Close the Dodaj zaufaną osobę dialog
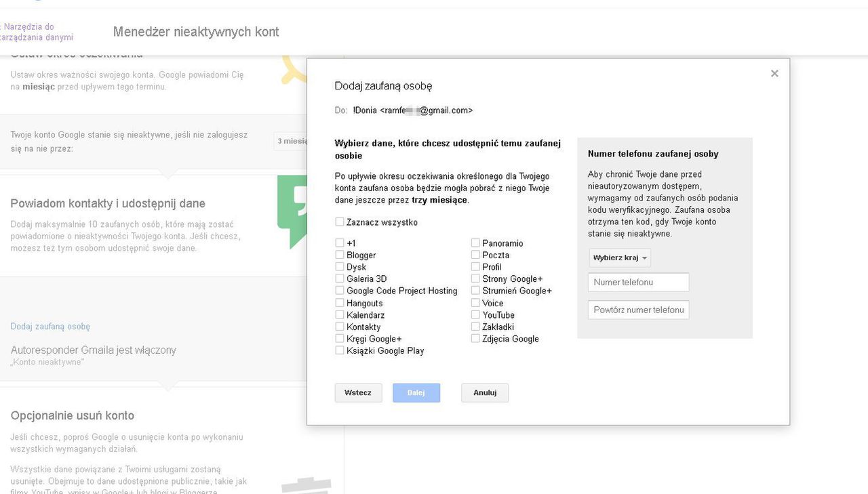Screen dimensions: 868x494 point(774,73)
